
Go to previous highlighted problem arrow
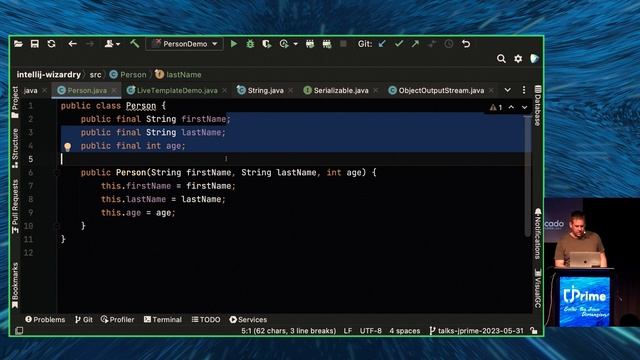[511, 107]
